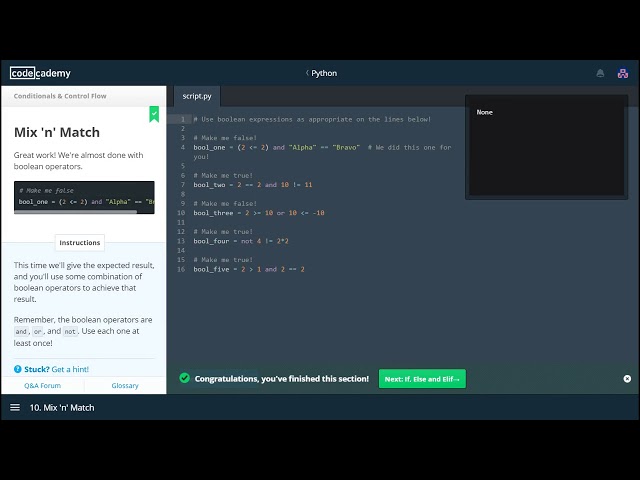
Task: Click the green completed bookmark badge
Action: (x=154, y=114)
